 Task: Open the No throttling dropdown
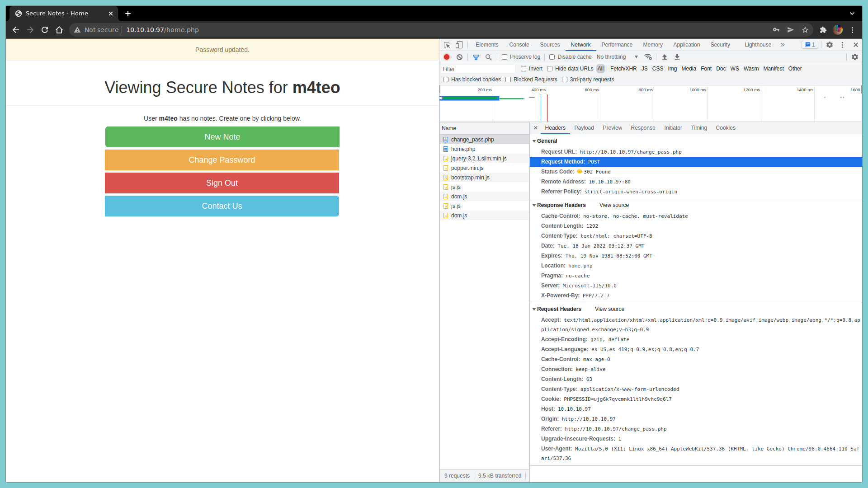(617, 57)
